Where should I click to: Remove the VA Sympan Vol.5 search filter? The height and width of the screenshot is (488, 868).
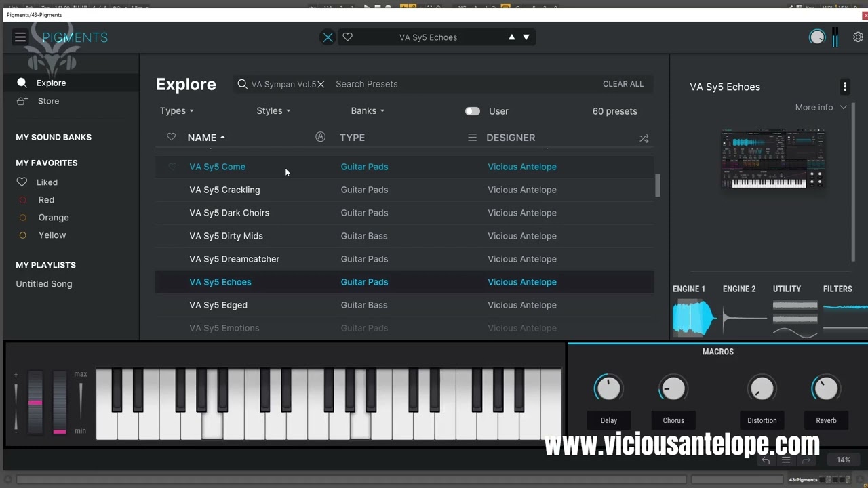321,84
